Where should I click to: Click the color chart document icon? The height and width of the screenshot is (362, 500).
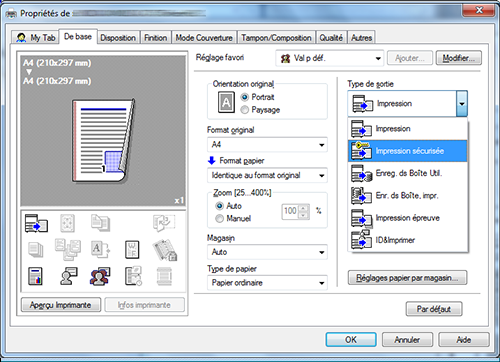point(35,276)
